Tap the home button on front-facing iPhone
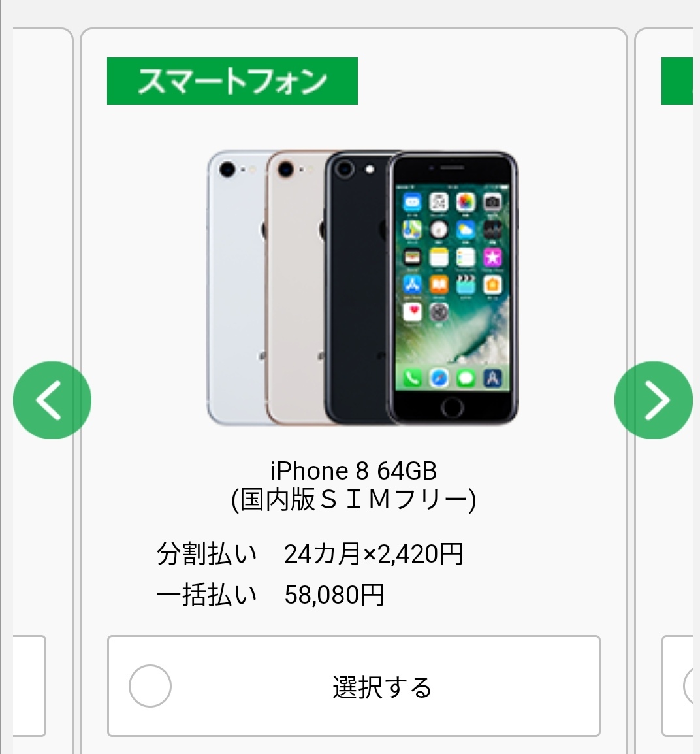 [x=452, y=407]
